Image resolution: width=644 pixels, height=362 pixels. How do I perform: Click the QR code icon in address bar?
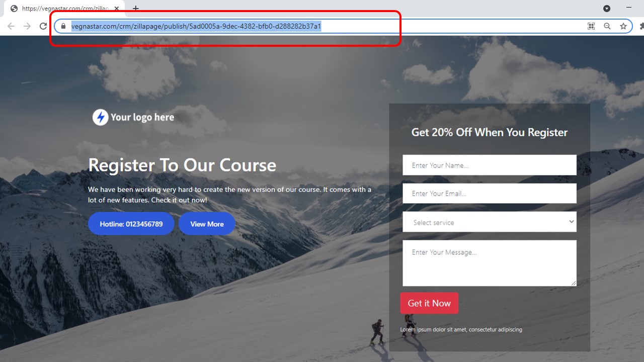[x=591, y=26]
